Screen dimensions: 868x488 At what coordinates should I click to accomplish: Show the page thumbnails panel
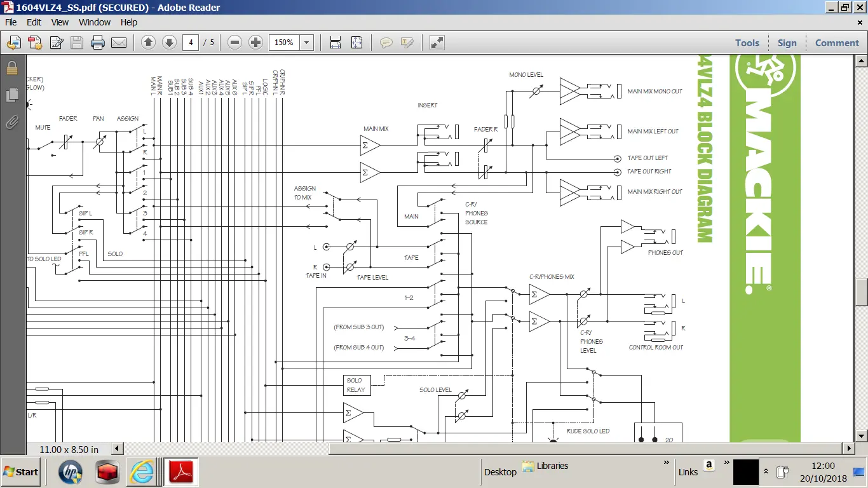click(x=12, y=95)
